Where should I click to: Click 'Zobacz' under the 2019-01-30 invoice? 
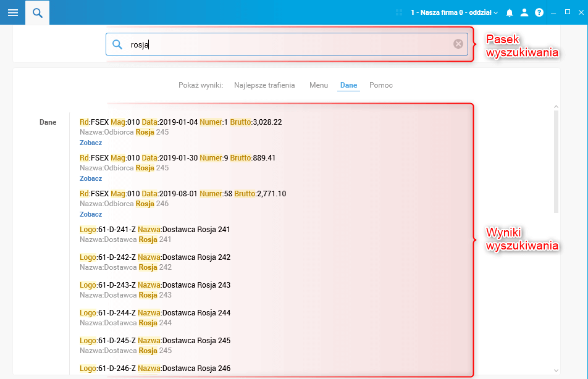click(91, 178)
